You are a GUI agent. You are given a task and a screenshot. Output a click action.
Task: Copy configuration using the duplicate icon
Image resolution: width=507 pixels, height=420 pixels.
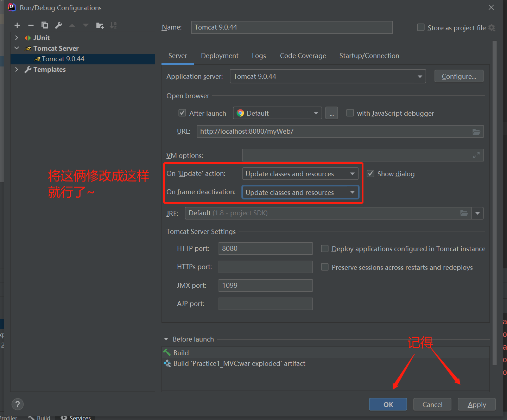[x=45, y=25]
